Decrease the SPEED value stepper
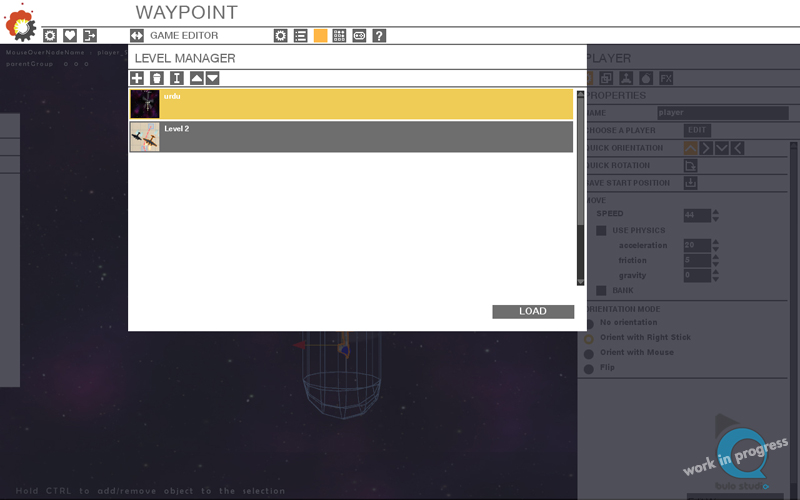800x500 pixels. (715, 219)
